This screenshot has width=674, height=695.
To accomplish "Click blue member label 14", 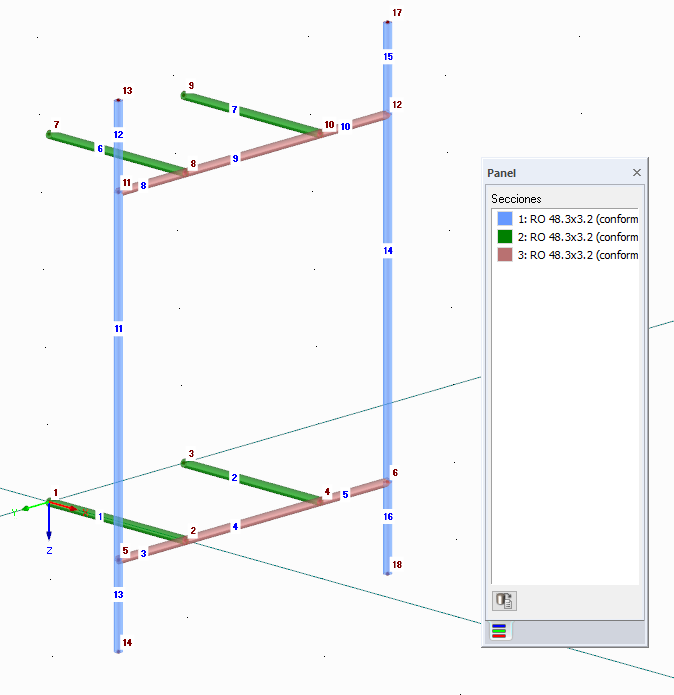I will (388, 251).
